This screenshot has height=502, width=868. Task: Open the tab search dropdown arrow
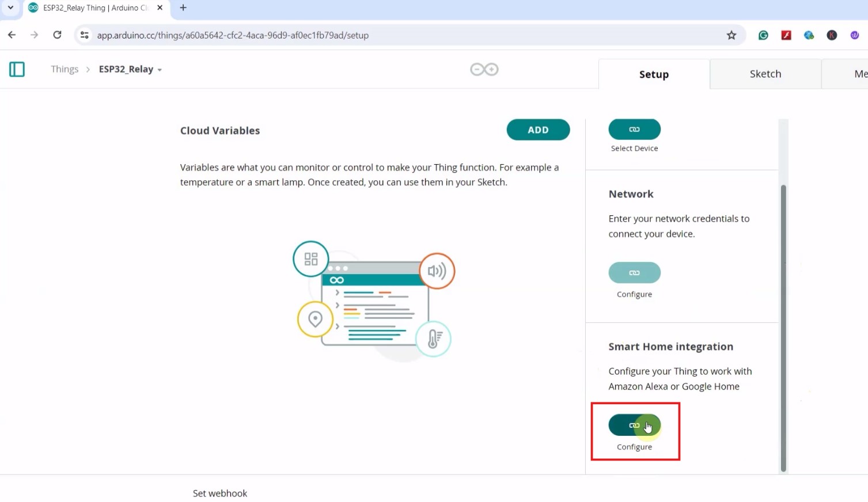point(10,7)
